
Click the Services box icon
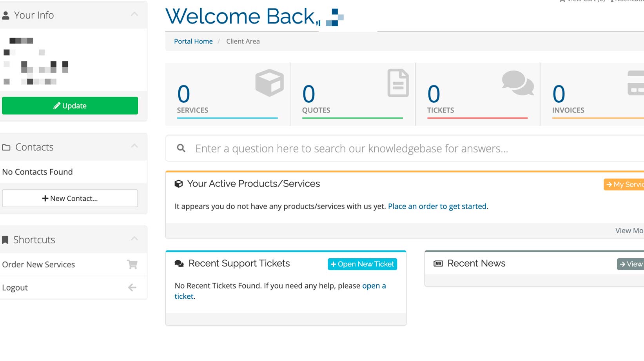coord(269,83)
